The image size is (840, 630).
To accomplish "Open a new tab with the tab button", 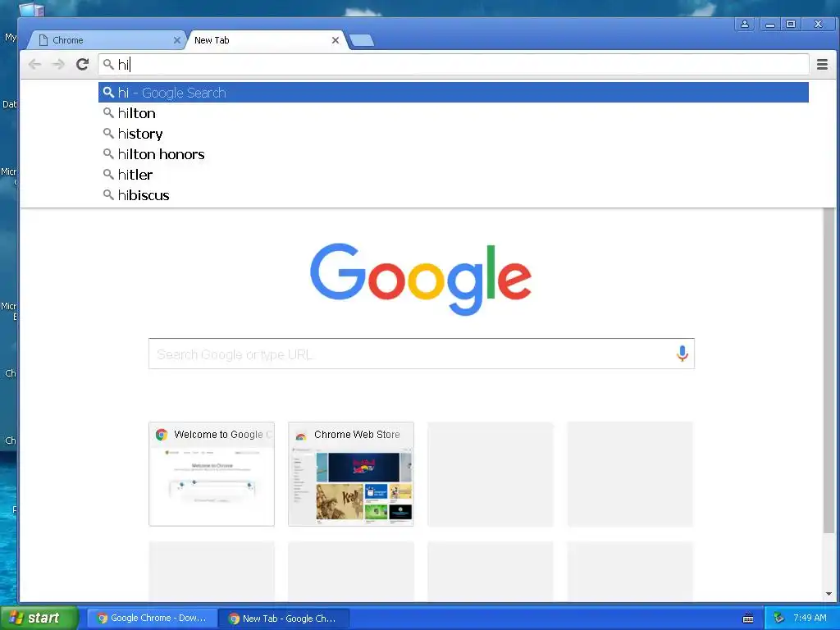I will tap(362, 40).
